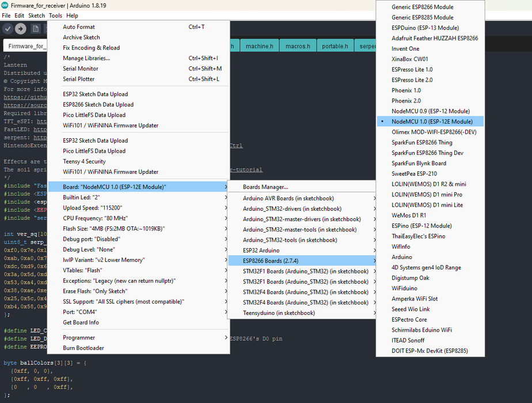
Task: Select the Firmware_for_ sketch tab
Action: click(x=26, y=46)
